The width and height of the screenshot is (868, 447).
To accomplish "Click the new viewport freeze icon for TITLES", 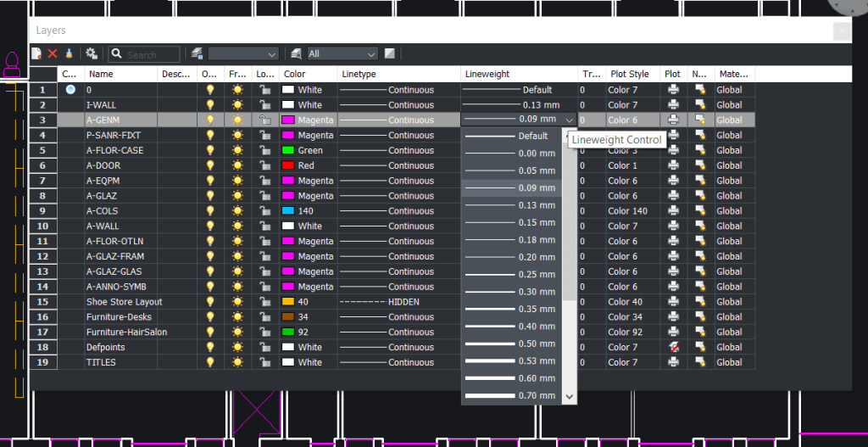I will pyautogui.click(x=700, y=361).
